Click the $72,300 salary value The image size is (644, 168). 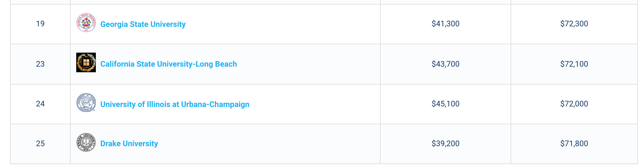pos(574,24)
